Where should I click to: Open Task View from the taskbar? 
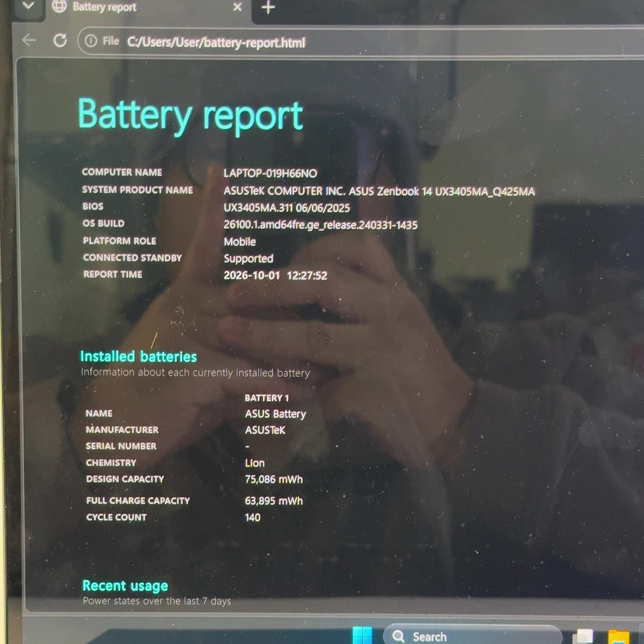(584, 636)
